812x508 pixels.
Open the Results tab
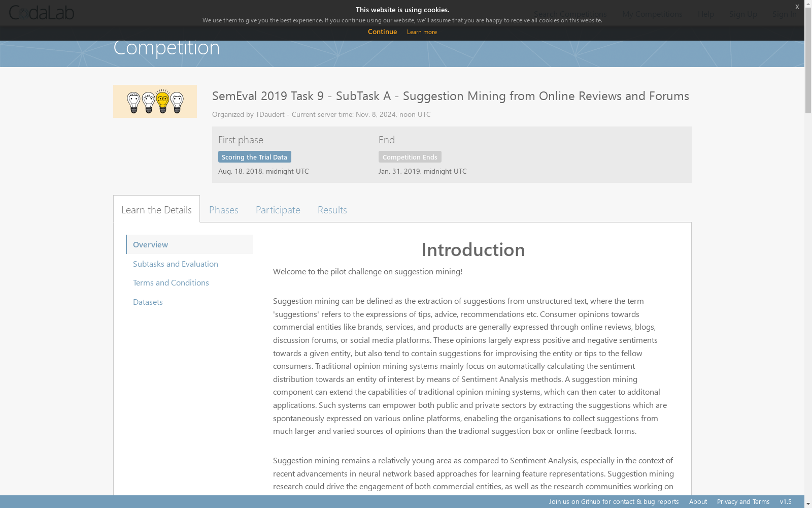click(x=332, y=209)
